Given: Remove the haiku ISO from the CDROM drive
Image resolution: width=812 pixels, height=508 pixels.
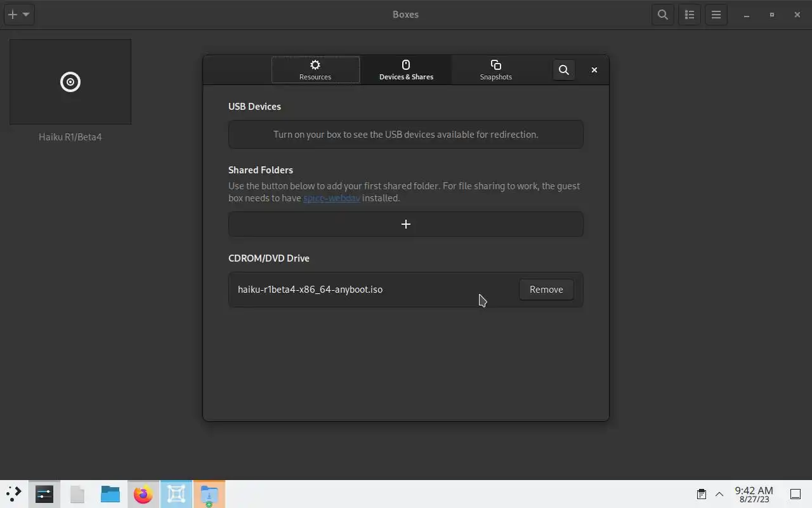Looking at the screenshot, I should (x=546, y=290).
